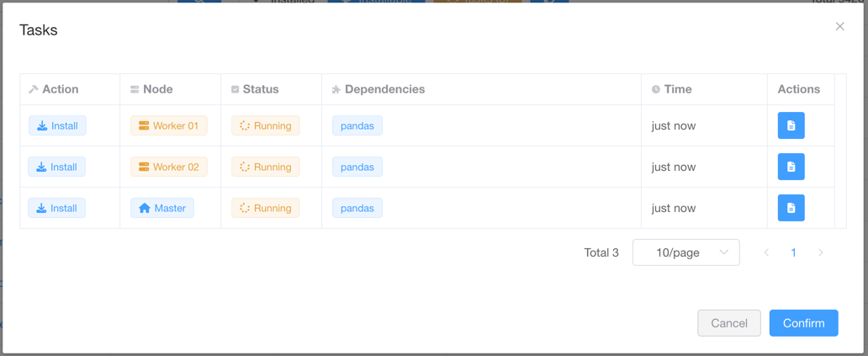868x356 pixels.
Task: Click the Install tag in Master row
Action: pyautogui.click(x=57, y=208)
